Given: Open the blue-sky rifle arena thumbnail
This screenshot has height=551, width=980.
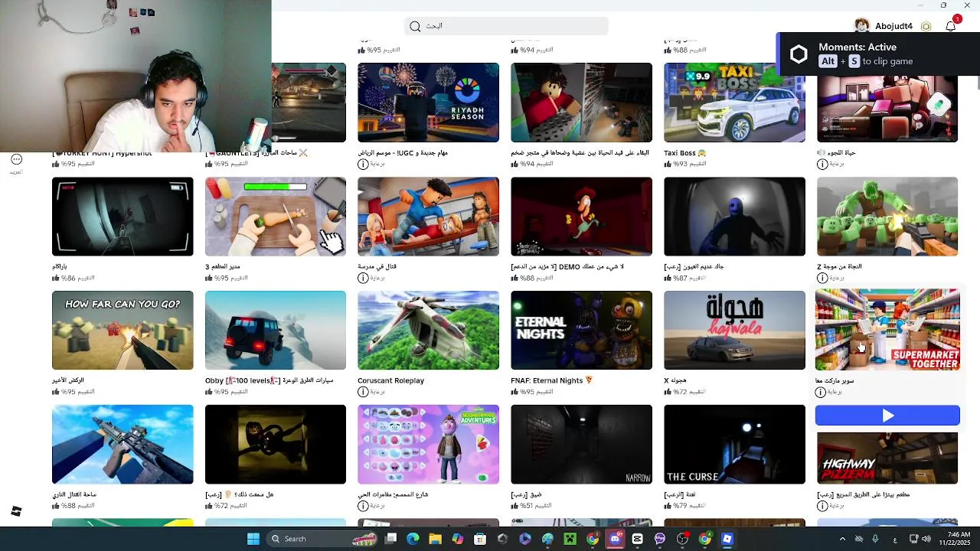Looking at the screenshot, I should (x=122, y=445).
